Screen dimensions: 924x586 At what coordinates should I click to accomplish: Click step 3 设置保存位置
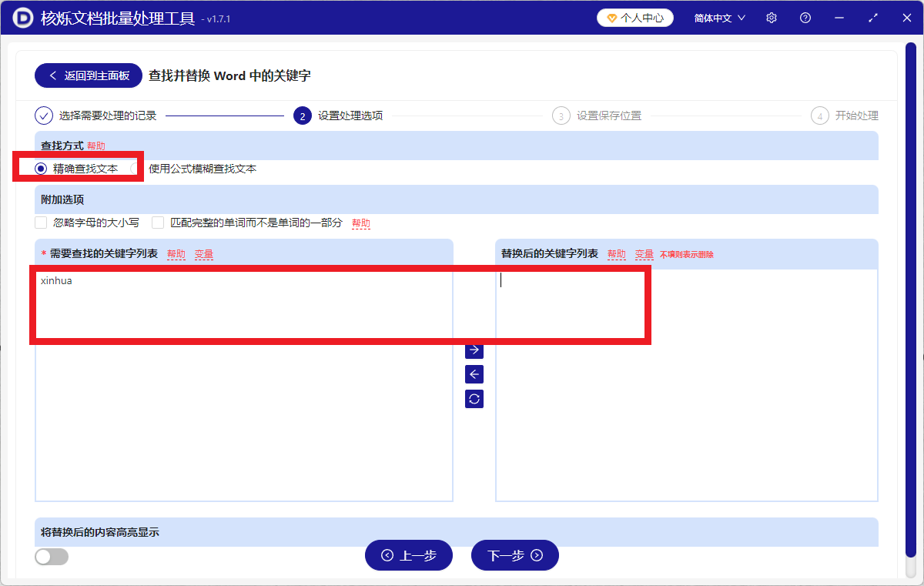[601, 116]
